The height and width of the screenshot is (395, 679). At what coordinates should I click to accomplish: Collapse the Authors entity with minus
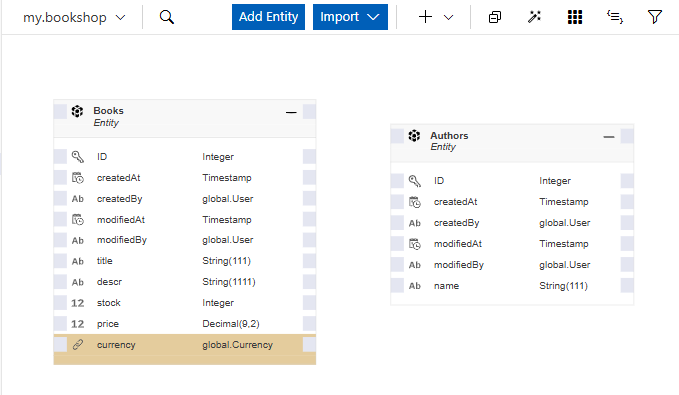coord(608,137)
